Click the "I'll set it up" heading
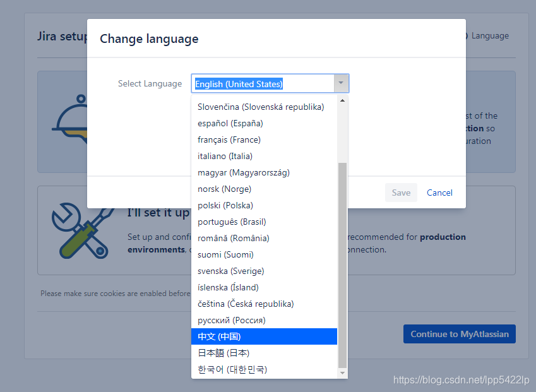This screenshot has height=392, width=536. pos(158,213)
